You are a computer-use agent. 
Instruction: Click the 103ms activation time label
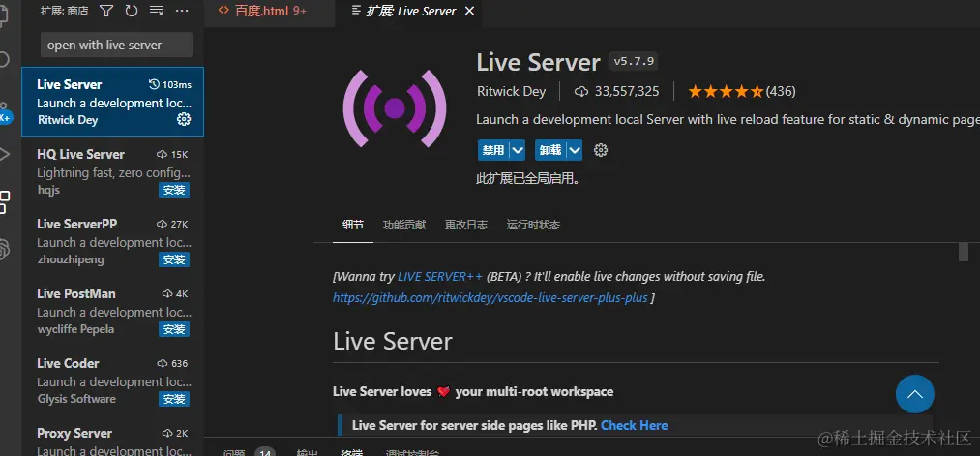point(177,84)
